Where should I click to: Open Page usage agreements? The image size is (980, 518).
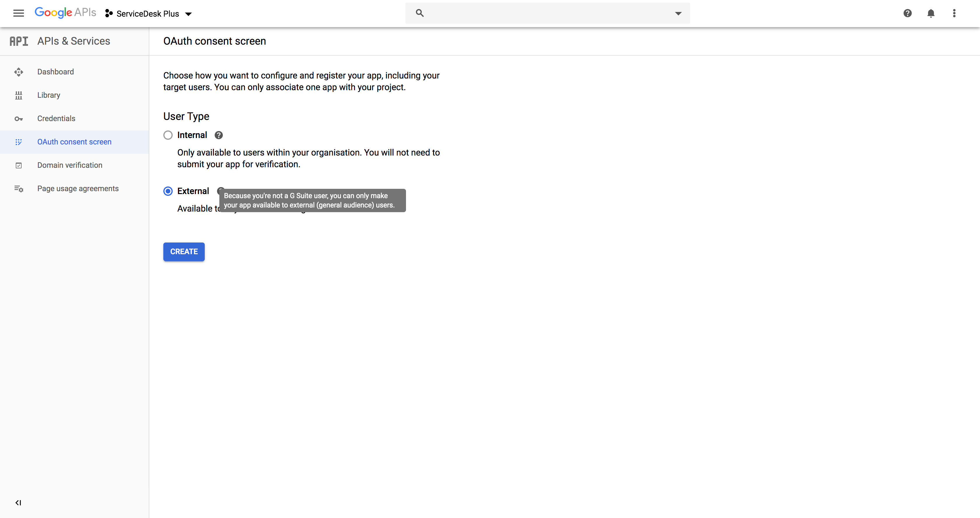coord(78,189)
